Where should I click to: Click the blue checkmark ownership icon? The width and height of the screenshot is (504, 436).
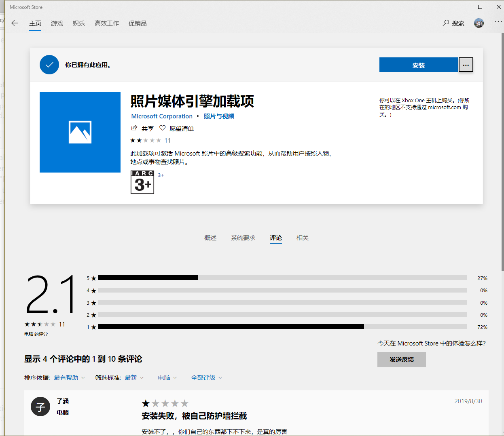pos(49,65)
